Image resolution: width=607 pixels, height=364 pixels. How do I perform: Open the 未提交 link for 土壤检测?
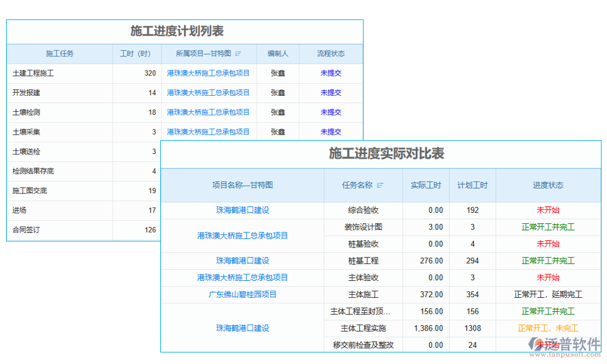coord(330,112)
